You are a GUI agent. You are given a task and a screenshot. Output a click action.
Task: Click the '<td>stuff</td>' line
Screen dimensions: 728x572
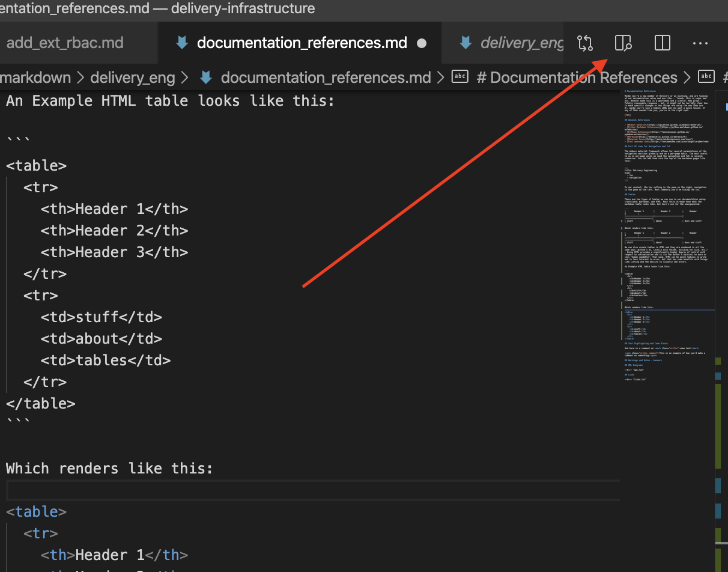click(x=102, y=317)
